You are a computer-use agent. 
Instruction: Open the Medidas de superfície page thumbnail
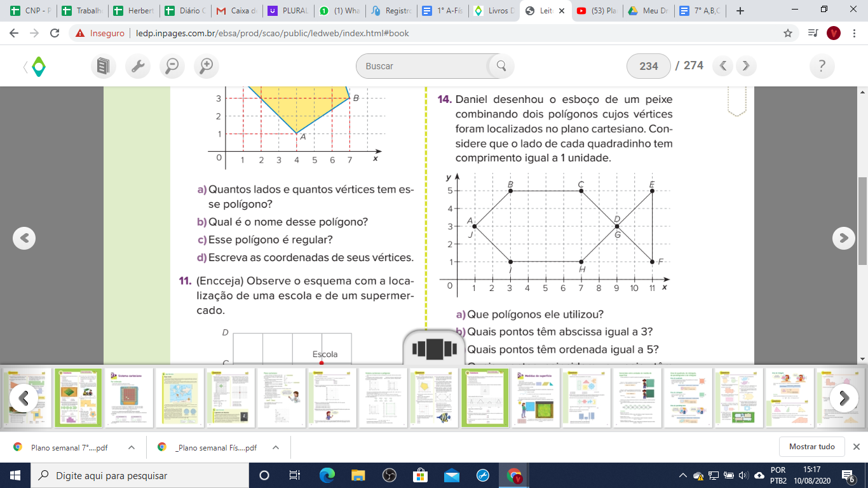click(537, 398)
